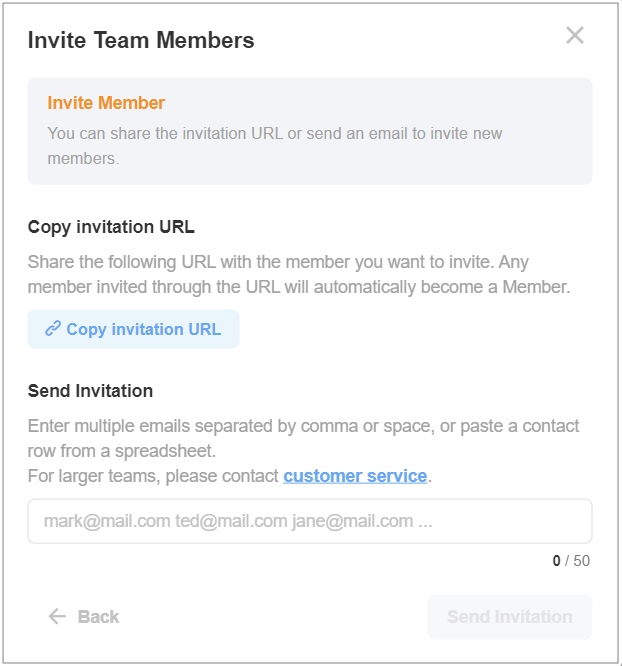
Task: Click the bold Copy invitation URL heading
Action: (x=111, y=227)
